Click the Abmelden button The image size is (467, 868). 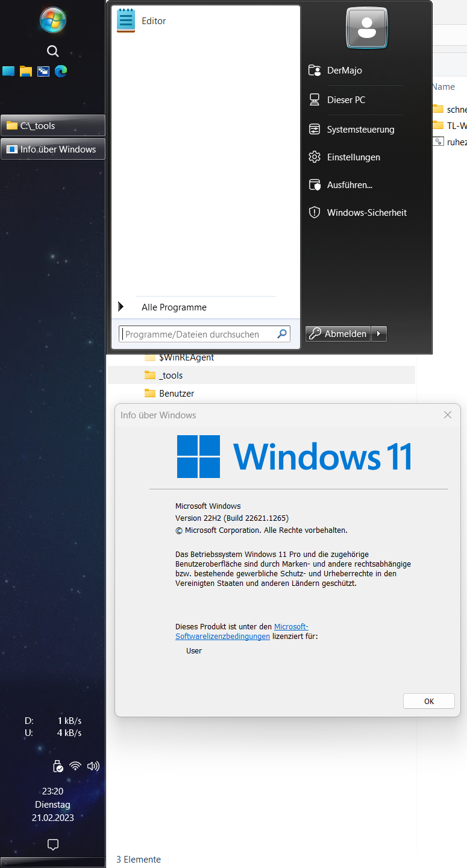point(339,334)
